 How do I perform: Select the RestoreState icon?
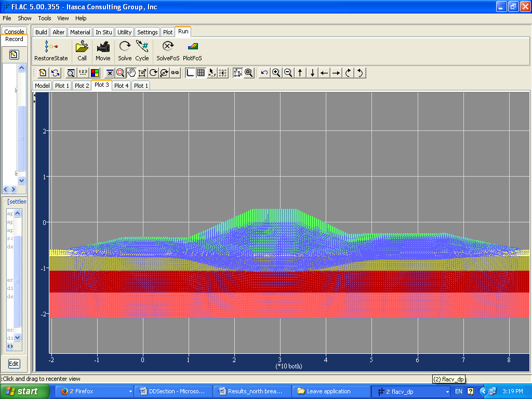click(50, 50)
